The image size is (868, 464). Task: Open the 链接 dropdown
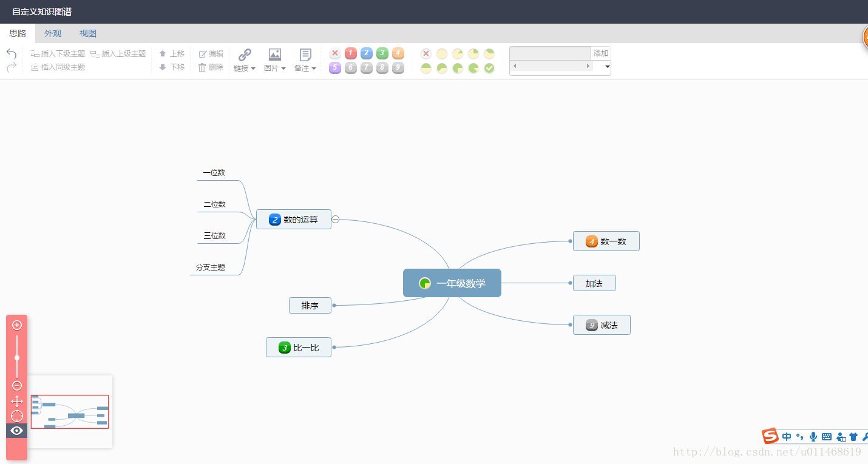coord(245,69)
